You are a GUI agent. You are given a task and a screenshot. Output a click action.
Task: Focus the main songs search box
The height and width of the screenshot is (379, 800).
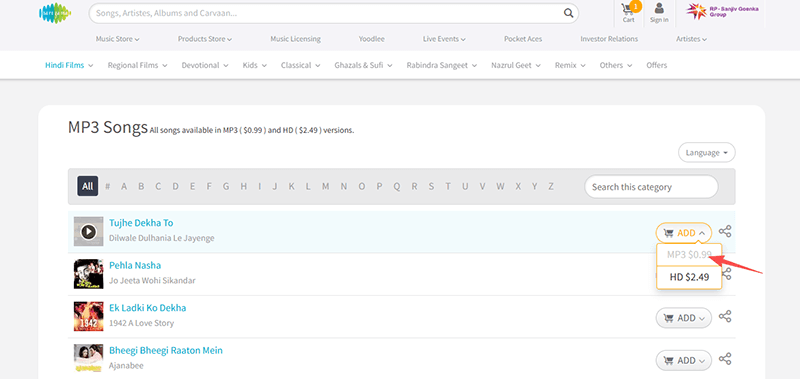coord(334,13)
